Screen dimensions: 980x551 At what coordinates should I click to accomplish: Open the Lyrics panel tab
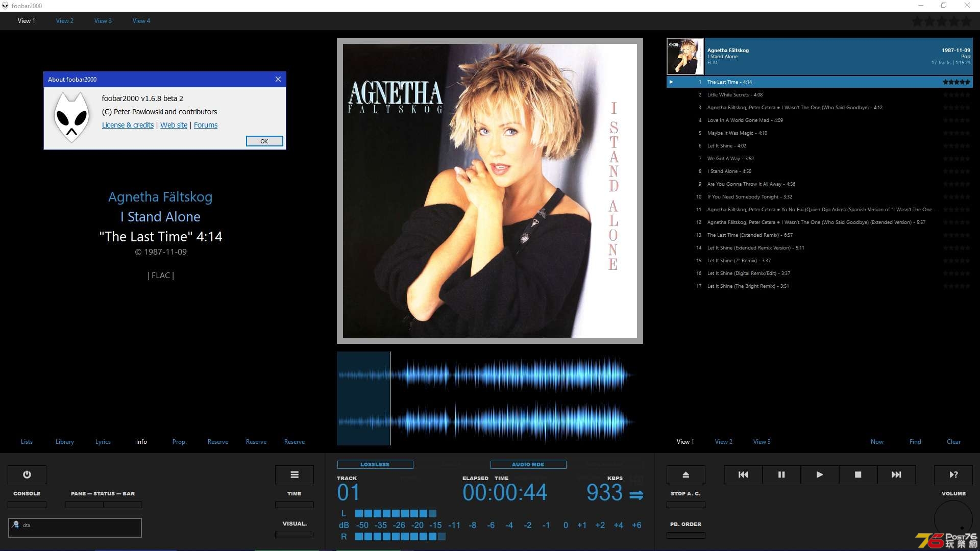(103, 442)
